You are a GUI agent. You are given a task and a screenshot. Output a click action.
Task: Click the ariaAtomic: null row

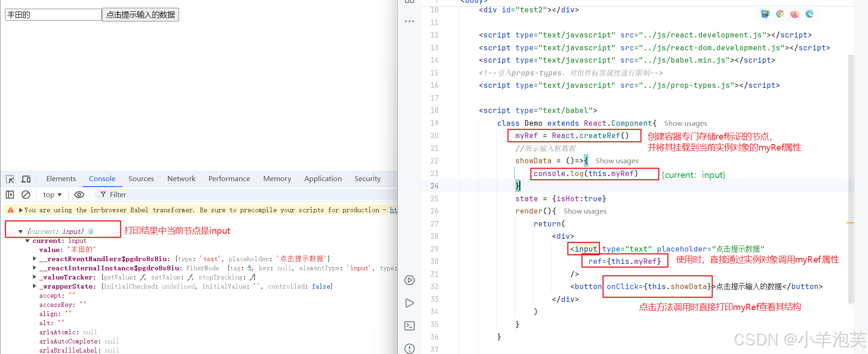click(x=68, y=332)
